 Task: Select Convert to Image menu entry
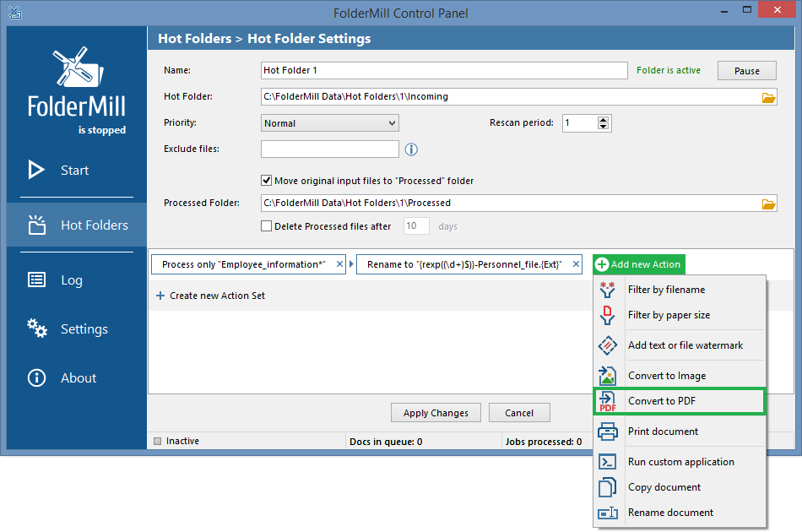(680, 376)
